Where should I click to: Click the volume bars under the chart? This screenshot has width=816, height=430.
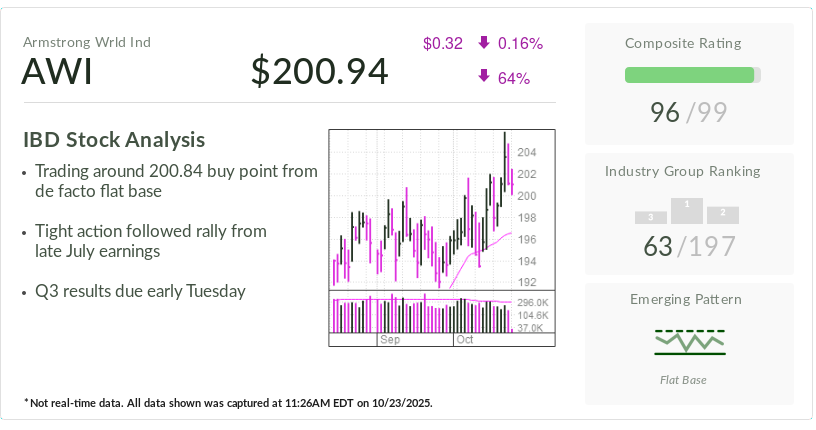tap(420, 315)
